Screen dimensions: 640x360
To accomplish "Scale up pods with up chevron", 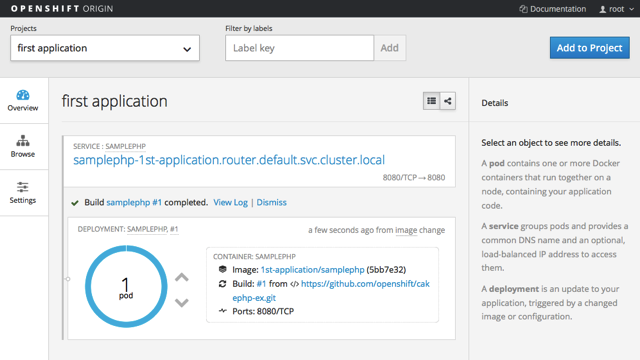I will point(182,278).
